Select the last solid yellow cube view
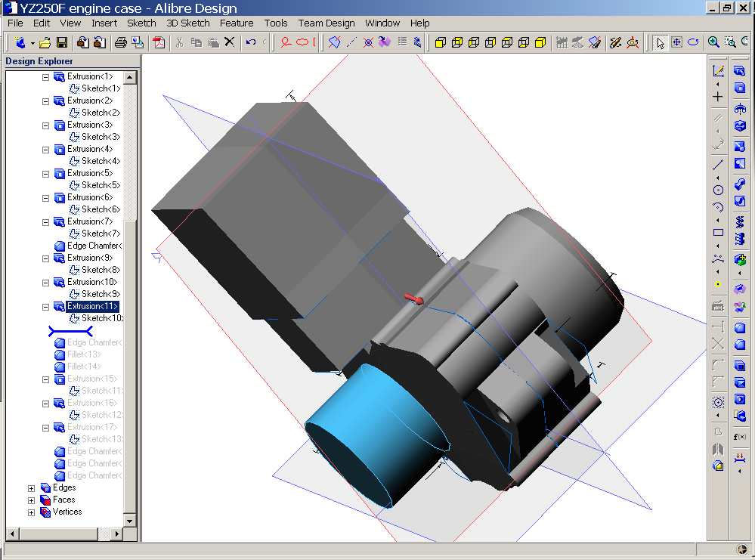This screenshot has height=560, width=755. point(540,43)
